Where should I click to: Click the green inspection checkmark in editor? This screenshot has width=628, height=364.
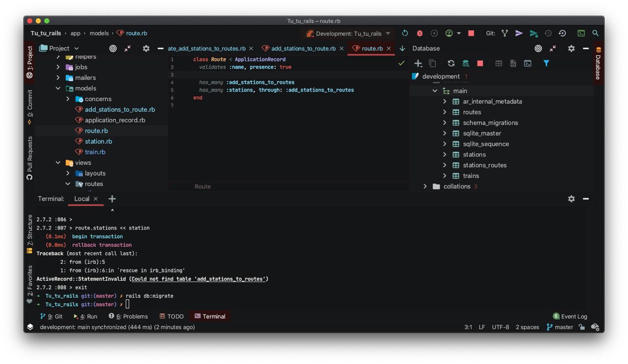tap(401, 63)
